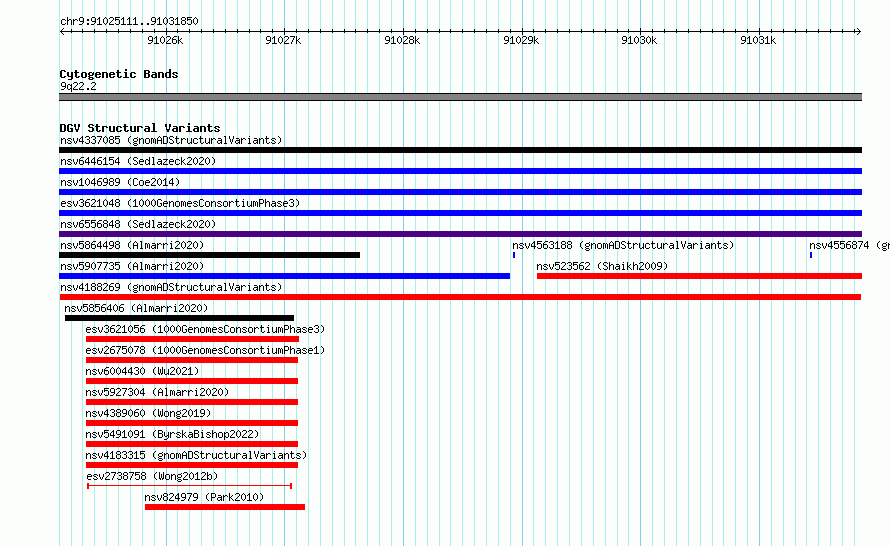Image resolution: width=890 pixels, height=546 pixels.
Task: Click the red nsv5927304 variant bar
Action: [192, 402]
